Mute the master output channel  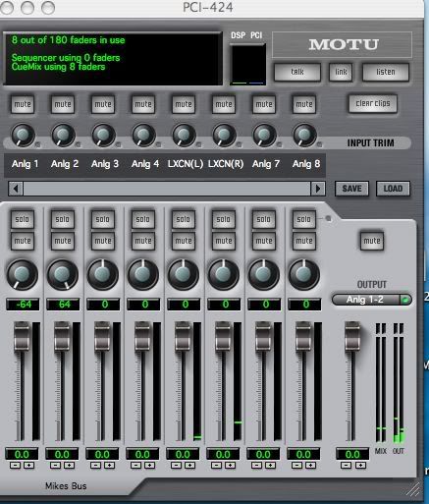(372, 241)
